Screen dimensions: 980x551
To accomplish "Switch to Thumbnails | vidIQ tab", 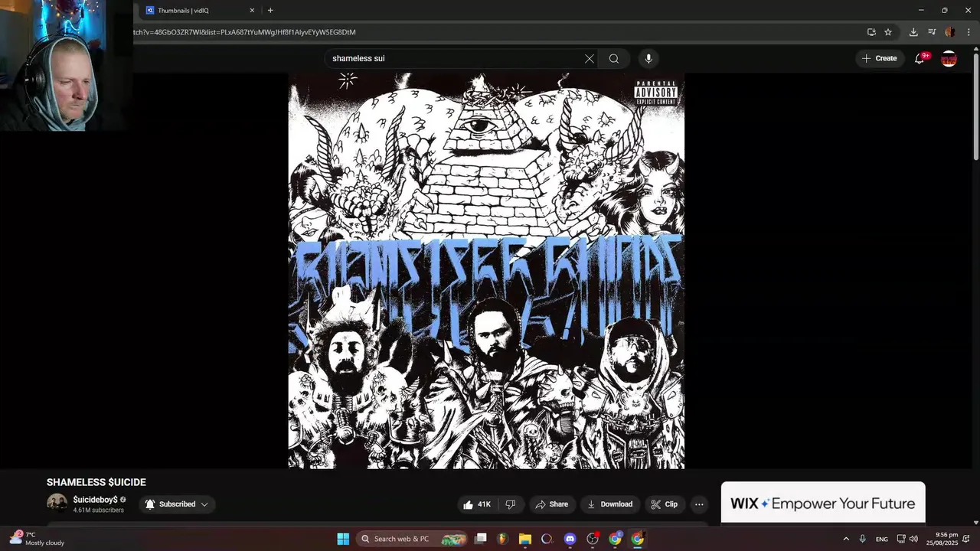I will pos(199,11).
